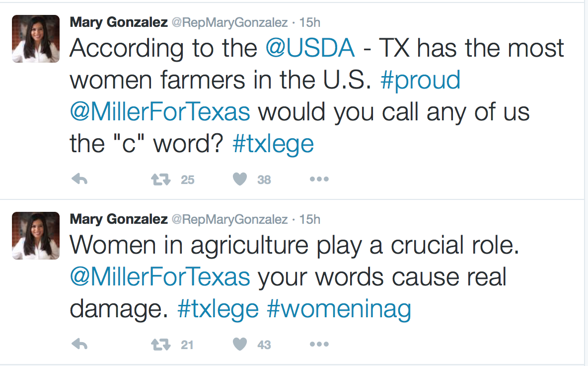588x366 pixels.
Task: Retweet the tweet about women farmers
Action: coord(161,180)
